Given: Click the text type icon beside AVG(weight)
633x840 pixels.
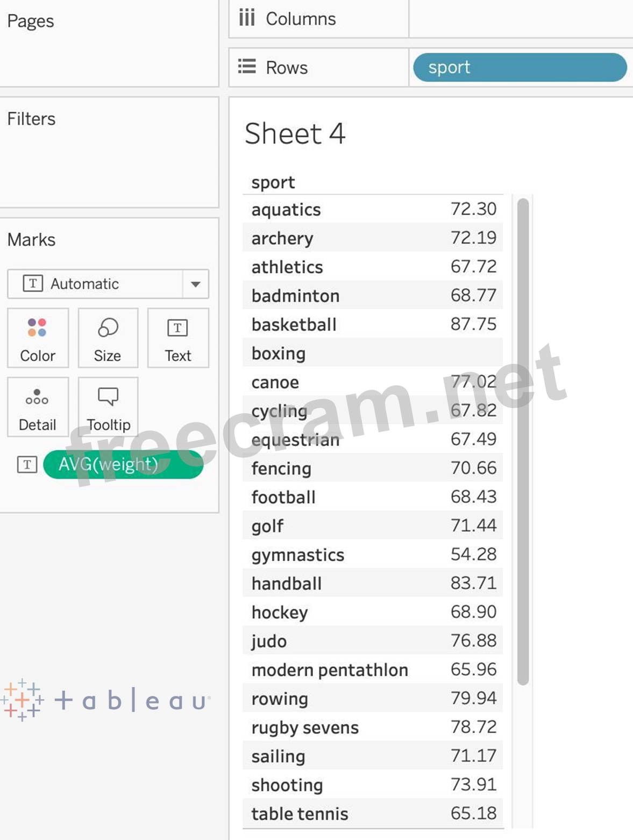Looking at the screenshot, I should [27, 464].
